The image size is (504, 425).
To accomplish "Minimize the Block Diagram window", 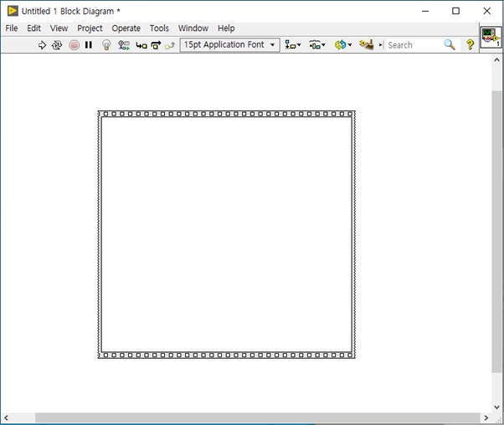I will [x=425, y=11].
